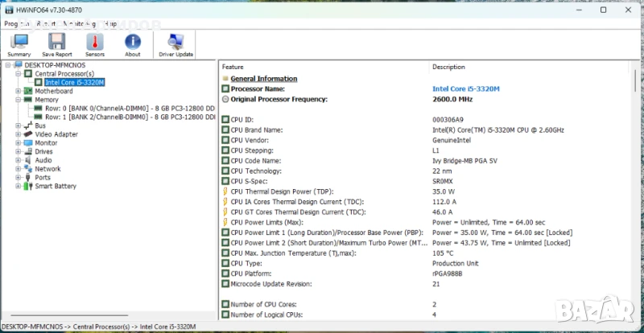Open the Sensors thermometer icon
644x333 pixels.
pos(95,44)
